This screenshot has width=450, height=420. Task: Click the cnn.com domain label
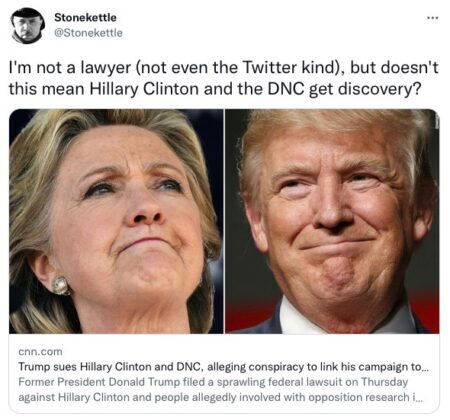click(40, 352)
